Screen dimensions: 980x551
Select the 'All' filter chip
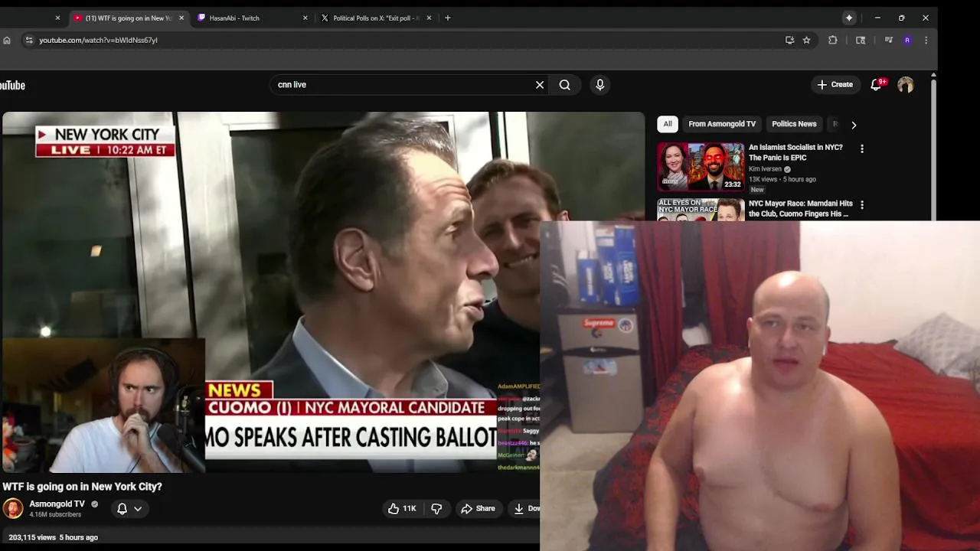pos(668,124)
